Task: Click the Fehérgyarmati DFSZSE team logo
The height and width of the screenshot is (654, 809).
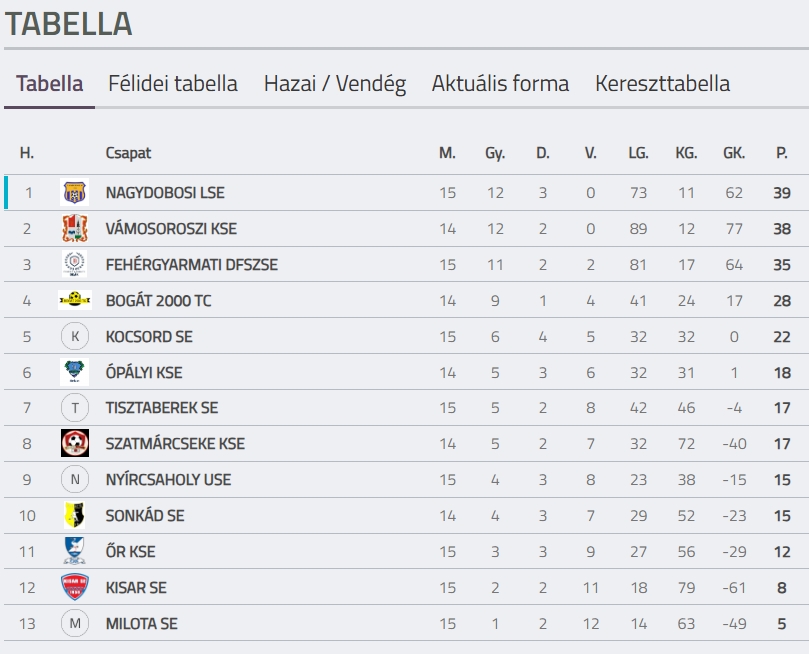Action: (x=75, y=264)
